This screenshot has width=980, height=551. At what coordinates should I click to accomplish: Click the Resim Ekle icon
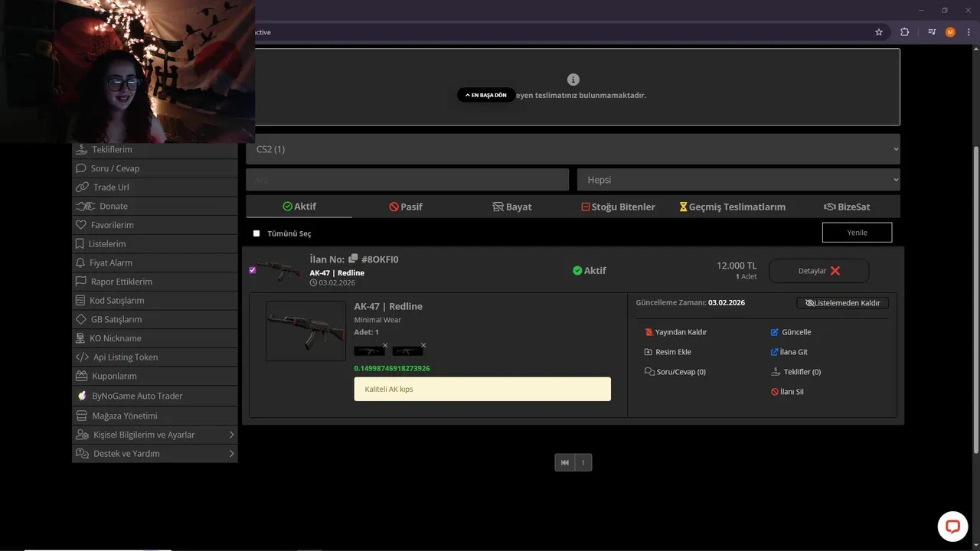point(648,352)
